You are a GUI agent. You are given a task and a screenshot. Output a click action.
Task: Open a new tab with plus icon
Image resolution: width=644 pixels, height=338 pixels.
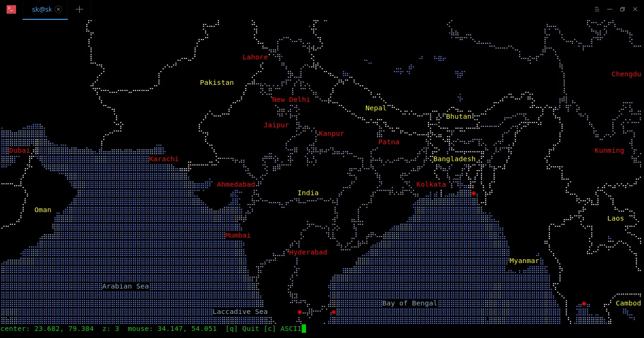tap(79, 9)
